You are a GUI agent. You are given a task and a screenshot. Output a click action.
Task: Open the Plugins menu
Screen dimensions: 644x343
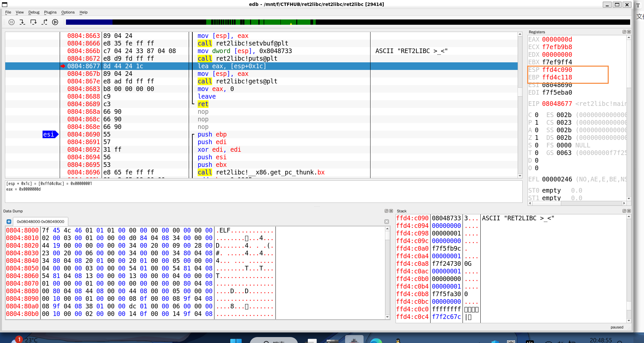pyautogui.click(x=50, y=12)
